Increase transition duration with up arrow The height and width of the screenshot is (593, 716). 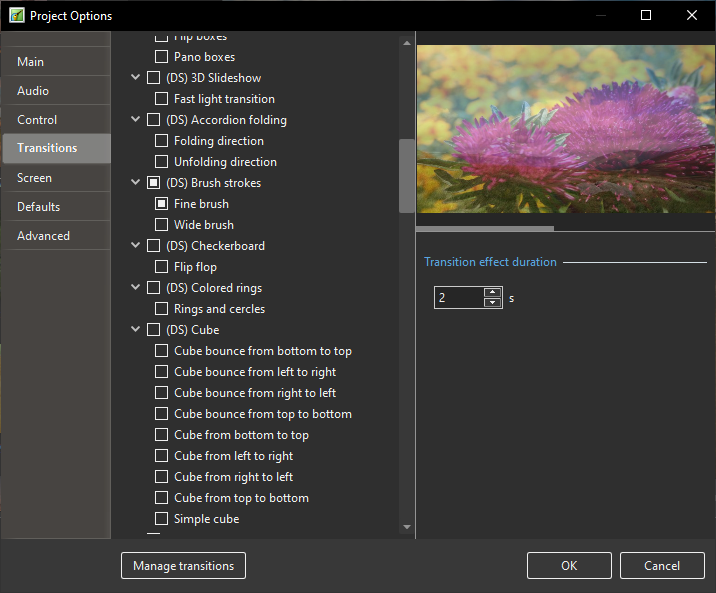click(491, 293)
